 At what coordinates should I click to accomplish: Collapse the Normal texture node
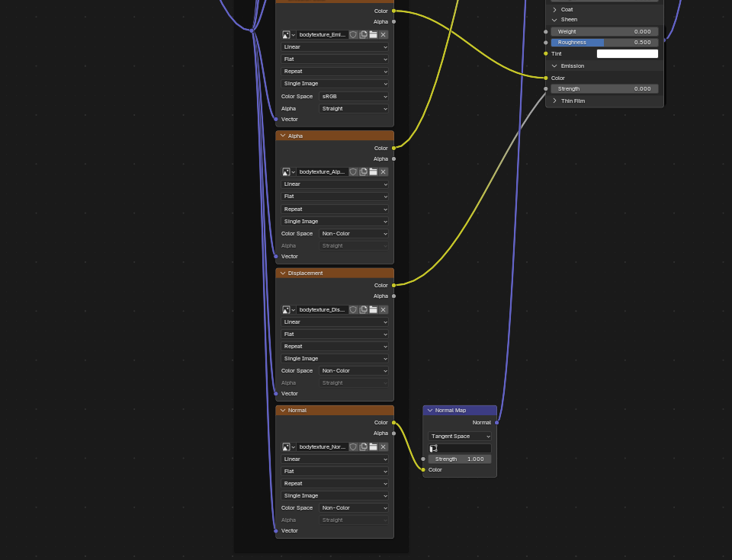coord(283,410)
